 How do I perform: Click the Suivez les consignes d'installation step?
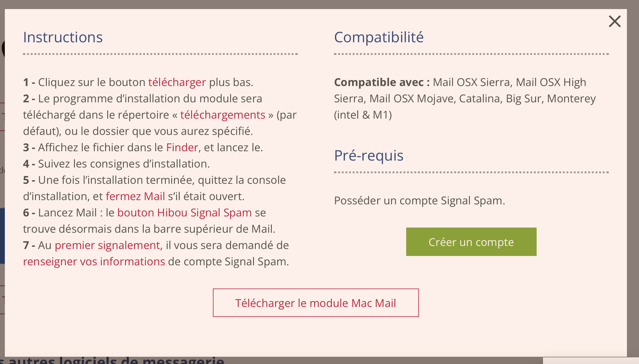124,164
